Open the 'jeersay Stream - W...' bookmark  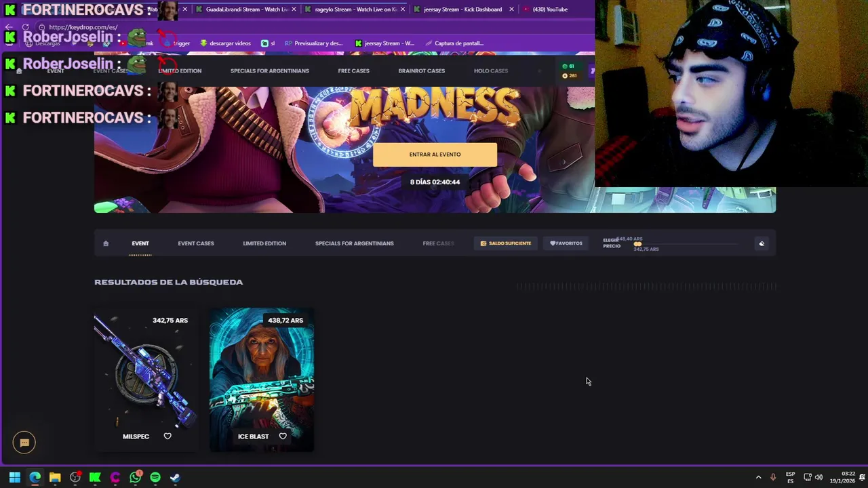(x=384, y=43)
